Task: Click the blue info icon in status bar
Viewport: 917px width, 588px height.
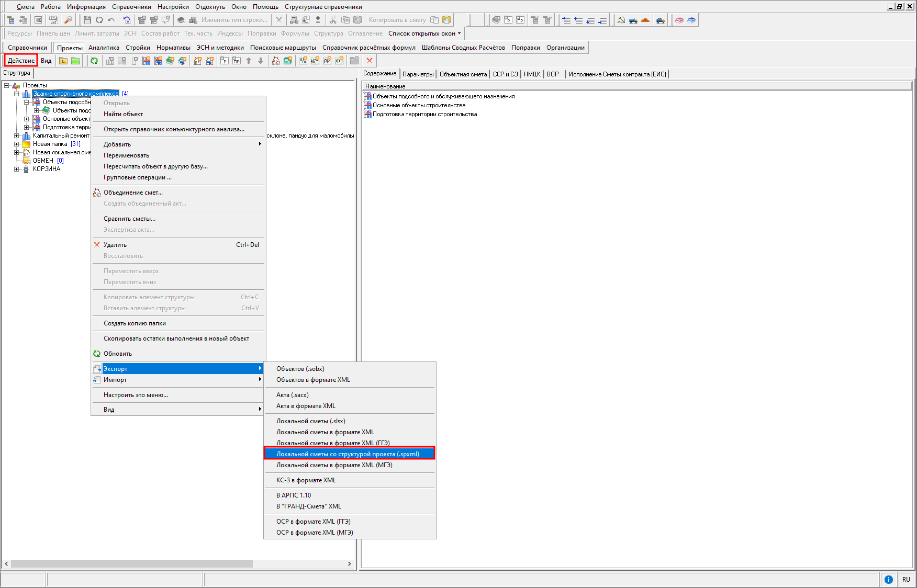Action: click(x=888, y=579)
